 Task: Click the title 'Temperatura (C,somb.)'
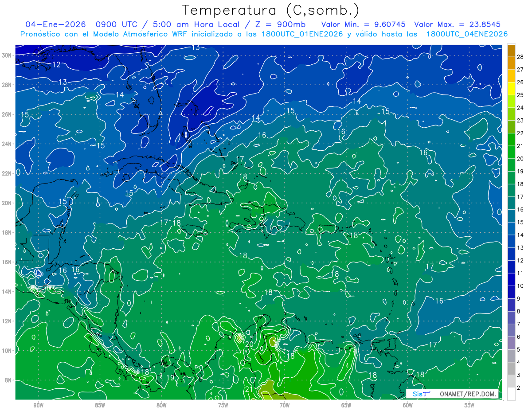[x=271, y=10]
